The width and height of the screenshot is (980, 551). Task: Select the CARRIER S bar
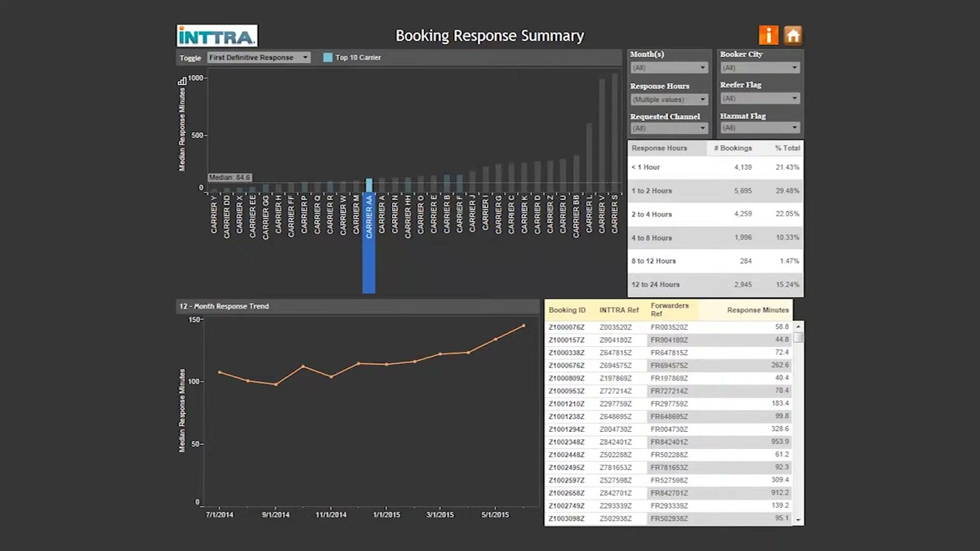pyautogui.click(x=615, y=131)
